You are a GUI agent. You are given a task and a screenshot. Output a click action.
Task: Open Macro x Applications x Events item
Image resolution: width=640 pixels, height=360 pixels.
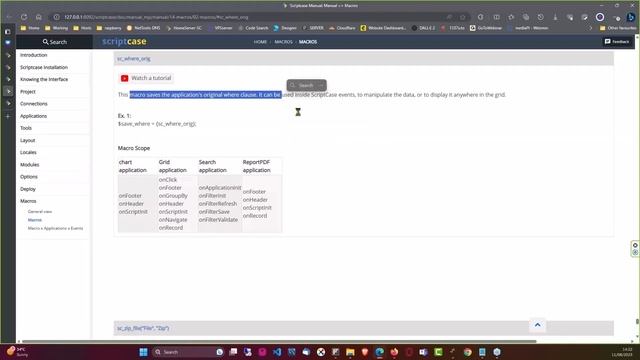(x=55, y=229)
